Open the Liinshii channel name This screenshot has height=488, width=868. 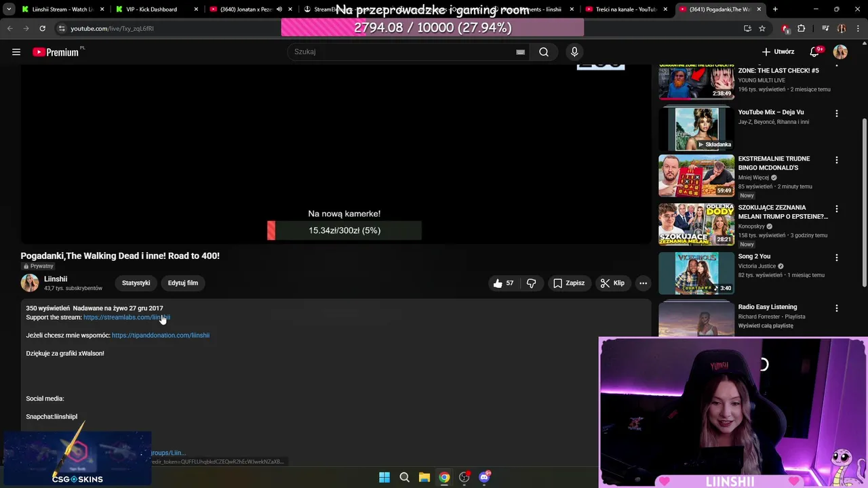(56, 279)
